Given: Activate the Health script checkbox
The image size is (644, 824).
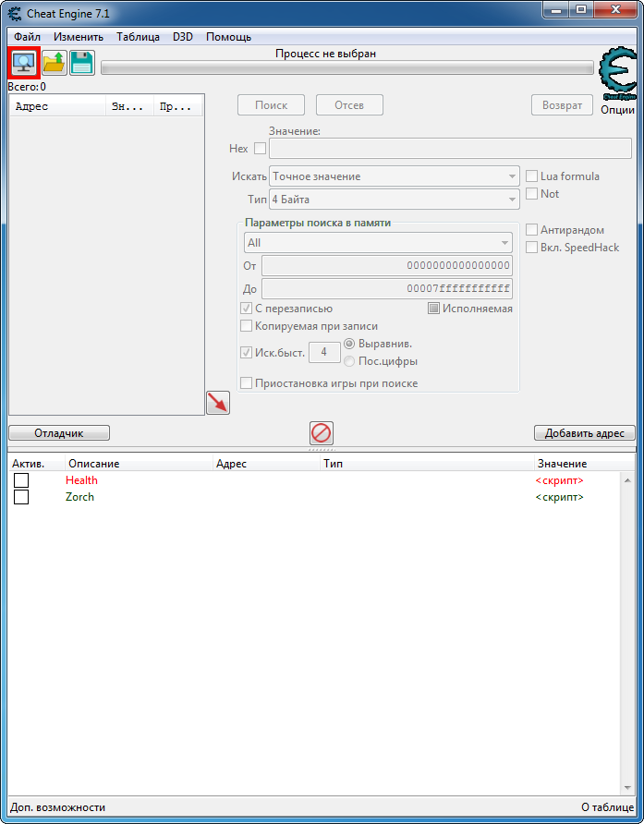Looking at the screenshot, I should (21, 480).
